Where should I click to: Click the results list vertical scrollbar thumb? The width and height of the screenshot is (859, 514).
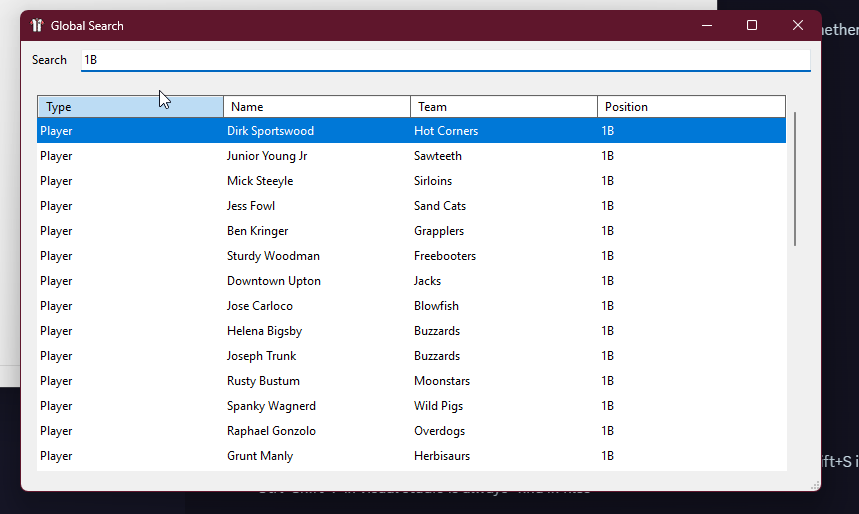(x=795, y=179)
